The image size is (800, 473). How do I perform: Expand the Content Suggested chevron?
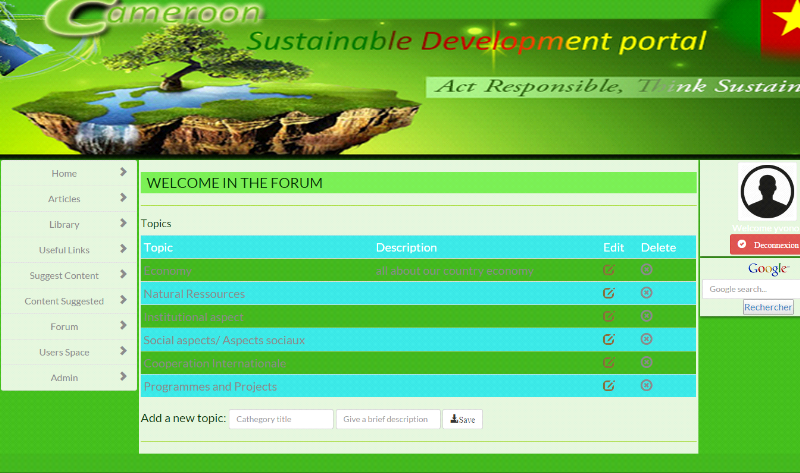click(x=123, y=300)
